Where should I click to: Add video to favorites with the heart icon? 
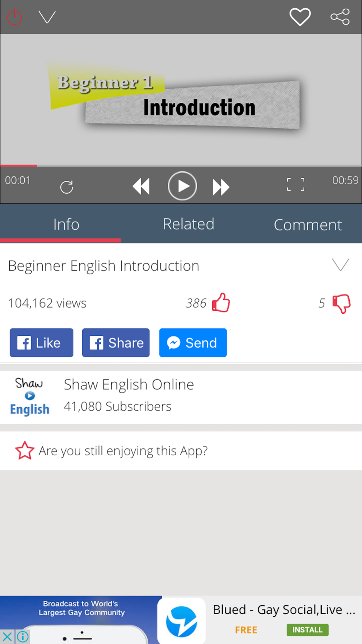[x=300, y=17]
